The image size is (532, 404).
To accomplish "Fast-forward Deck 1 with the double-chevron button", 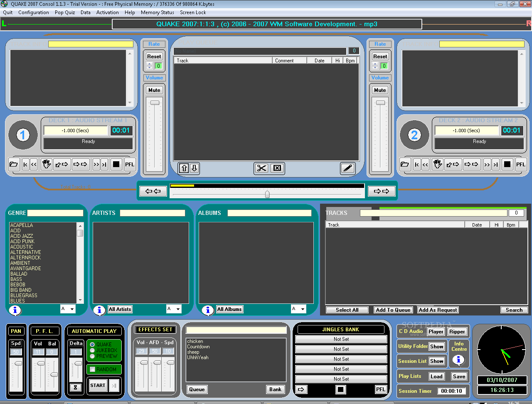I will (x=96, y=164).
